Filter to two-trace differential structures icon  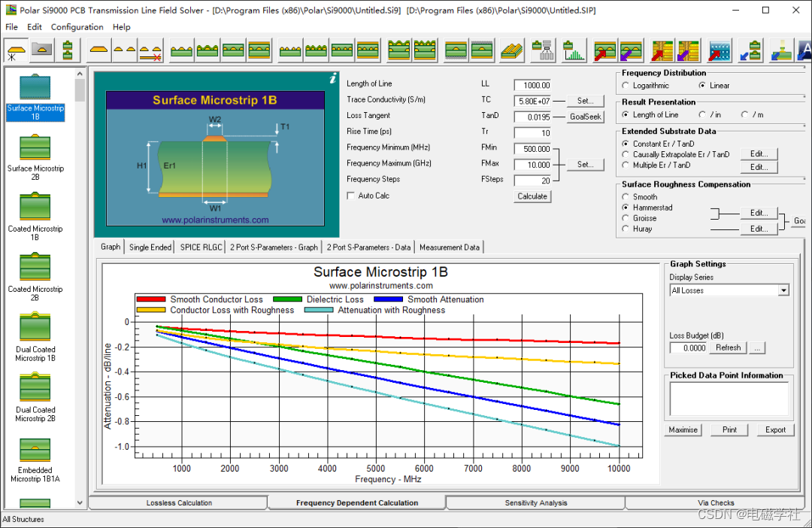(x=124, y=51)
